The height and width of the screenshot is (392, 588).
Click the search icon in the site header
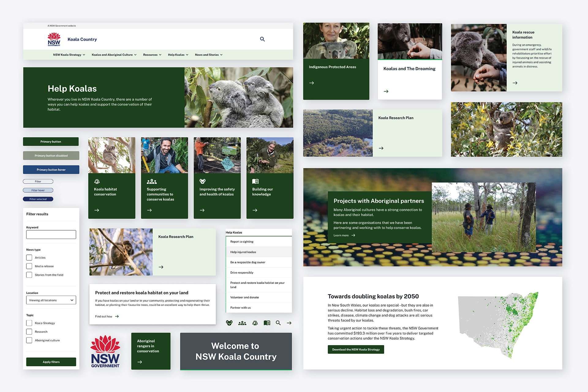262,39
